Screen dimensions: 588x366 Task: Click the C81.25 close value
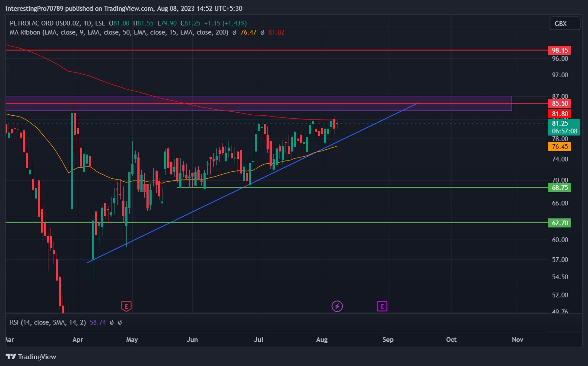point(190,23)
